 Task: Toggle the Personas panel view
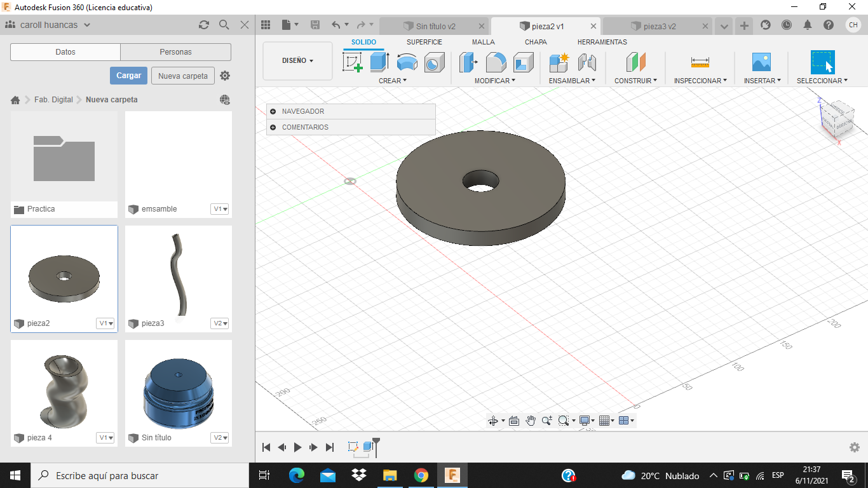click(175, 52)
